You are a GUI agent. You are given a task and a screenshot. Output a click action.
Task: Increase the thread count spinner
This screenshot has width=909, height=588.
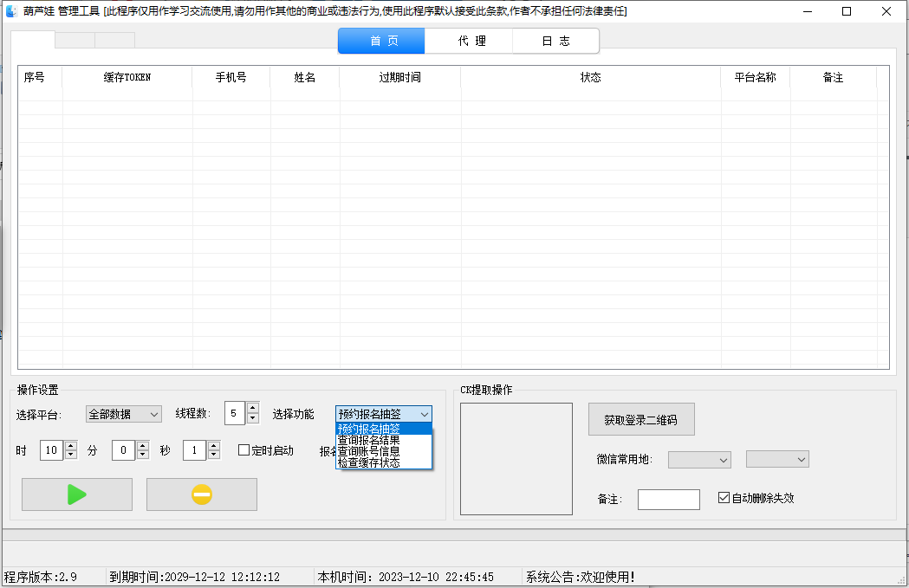click(x=252, y=408)
